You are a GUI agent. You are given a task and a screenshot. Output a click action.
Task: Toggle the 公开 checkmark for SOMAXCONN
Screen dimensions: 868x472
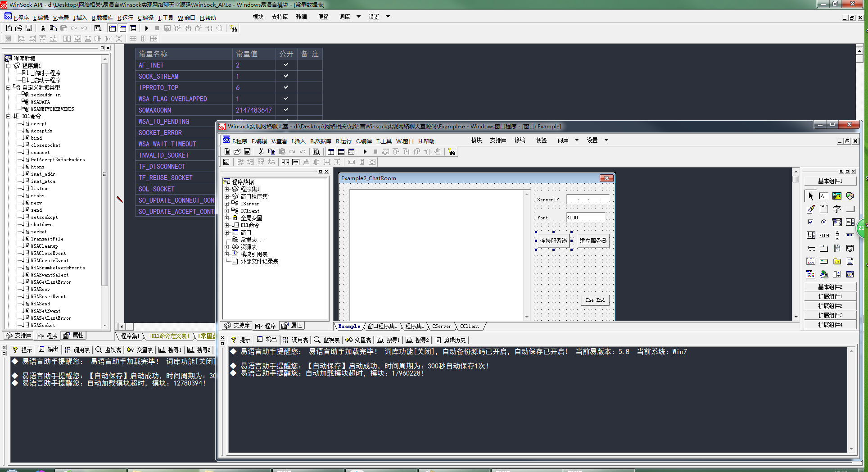click(x=286, y=110)
